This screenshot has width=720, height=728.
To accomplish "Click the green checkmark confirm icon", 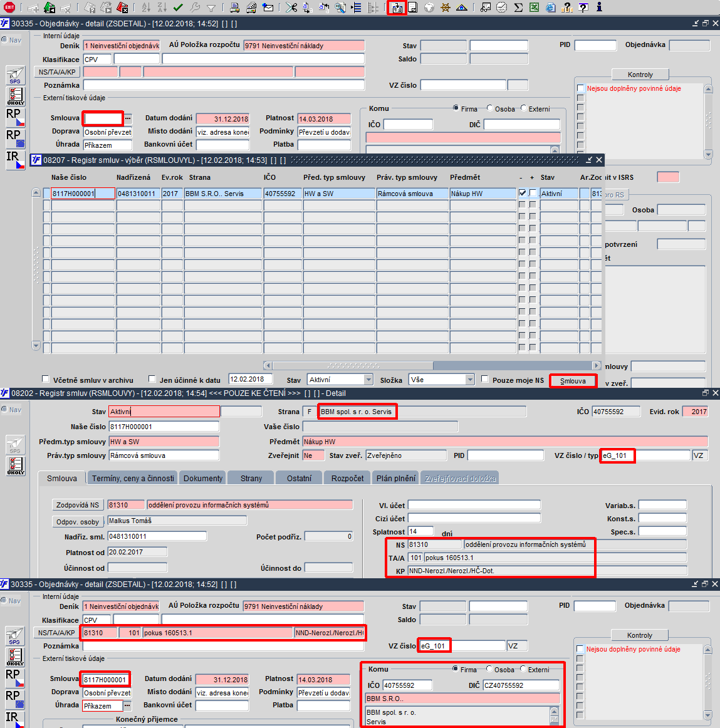I will tap(178, 8).
